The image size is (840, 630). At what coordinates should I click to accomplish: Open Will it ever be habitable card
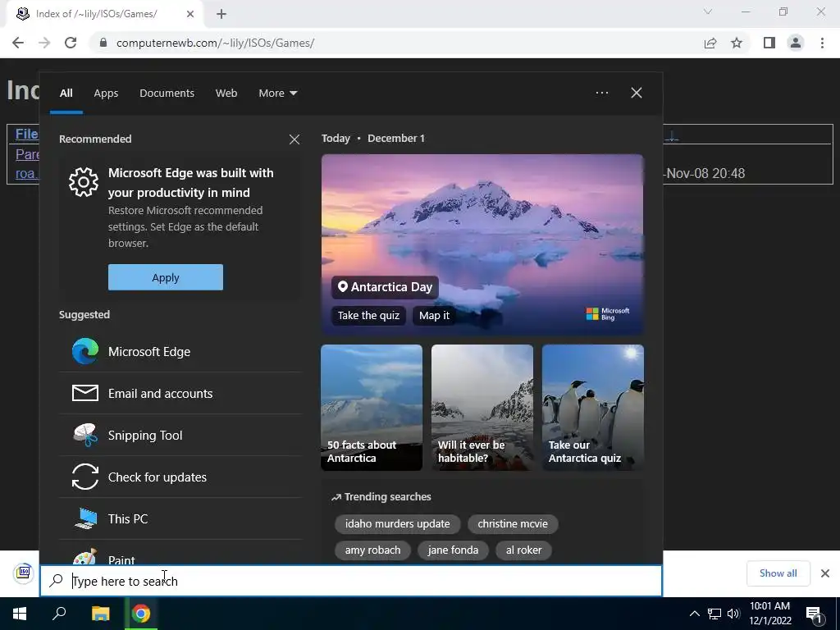482,408
